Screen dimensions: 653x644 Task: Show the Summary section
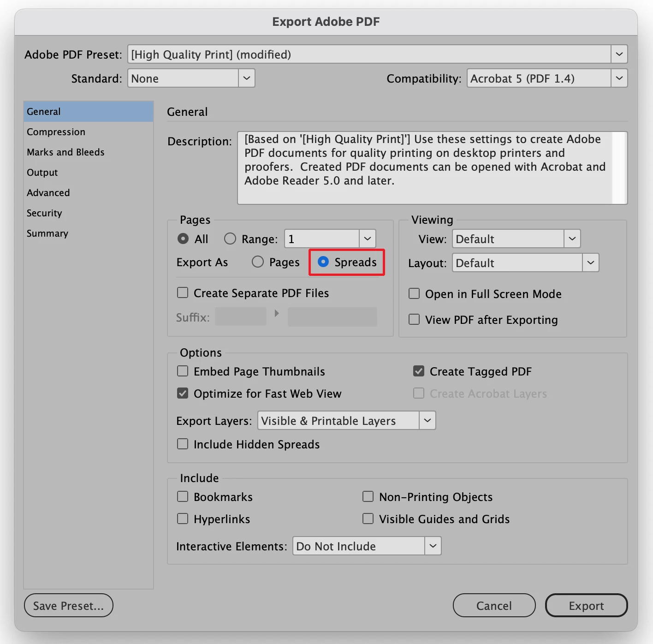[x=89, y=233]
